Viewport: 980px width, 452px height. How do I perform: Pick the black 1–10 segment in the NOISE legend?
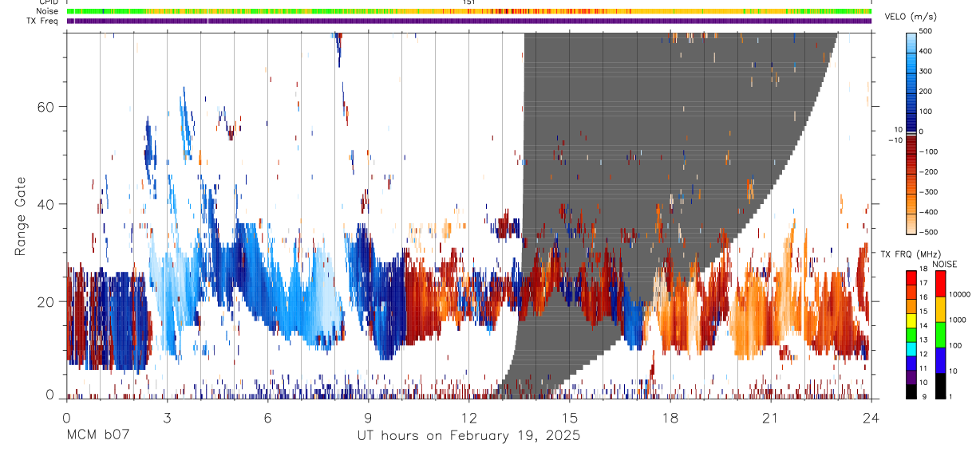click(x=941, y=385)
